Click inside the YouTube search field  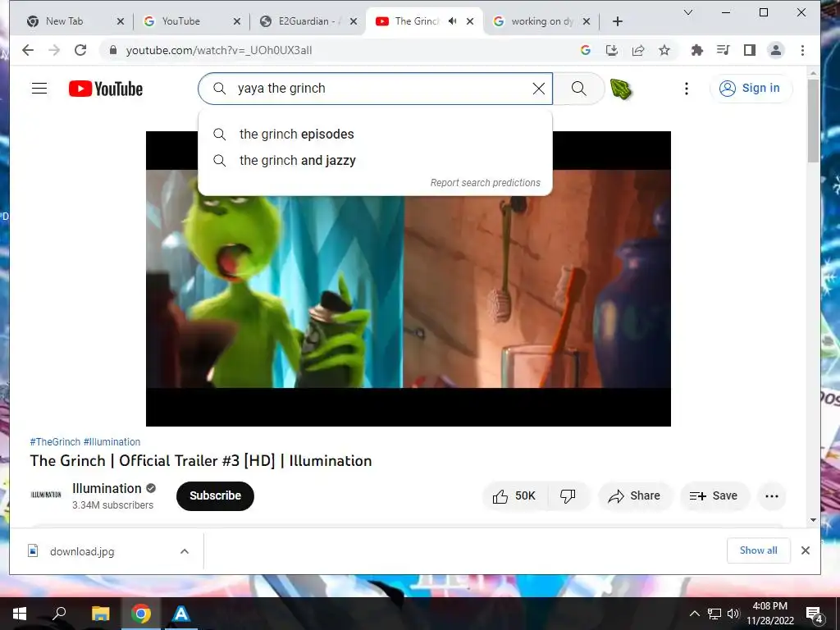tap(375, 89)
